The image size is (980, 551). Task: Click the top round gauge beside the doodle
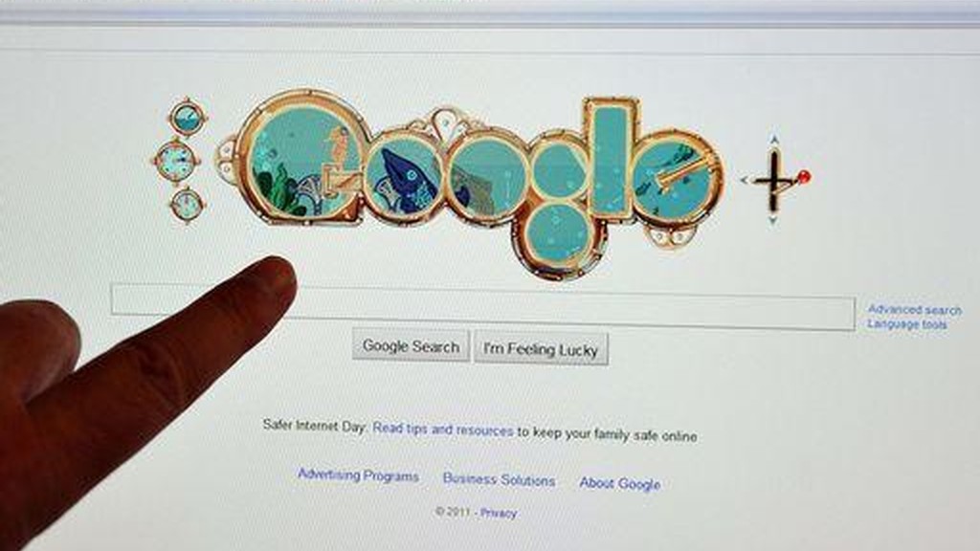(187, 118)
